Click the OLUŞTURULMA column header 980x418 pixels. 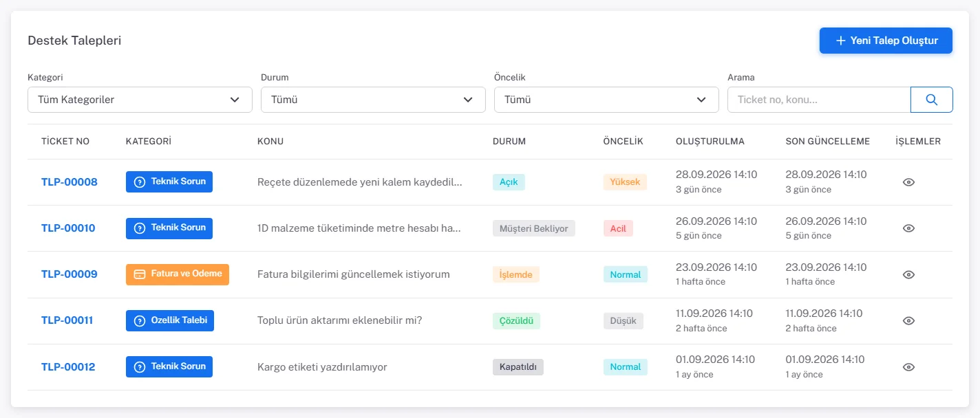pos(710,142)
